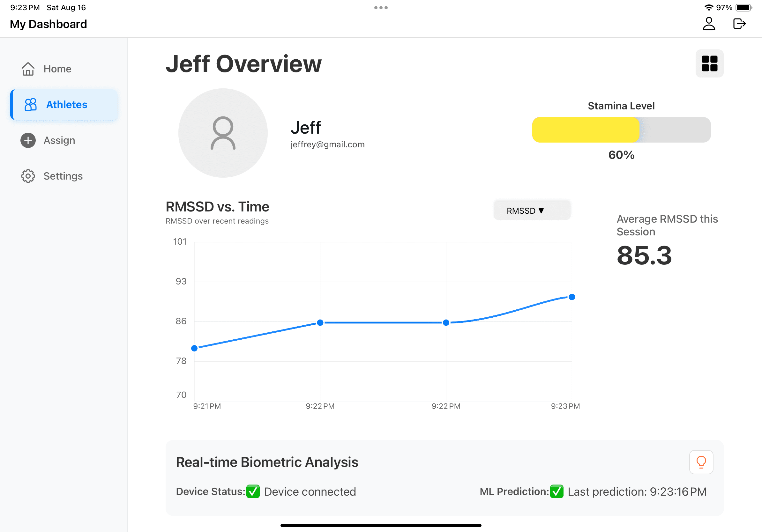Tap Jeff's avatar placeholder
The height and width of the screenshot is (532, 762).
click(223, 133)
